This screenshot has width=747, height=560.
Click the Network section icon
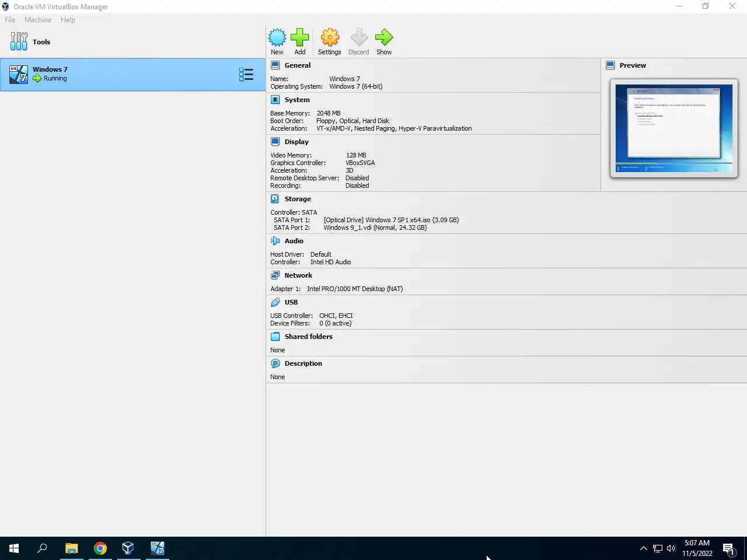pyautogui.click(x=275, y=275)
